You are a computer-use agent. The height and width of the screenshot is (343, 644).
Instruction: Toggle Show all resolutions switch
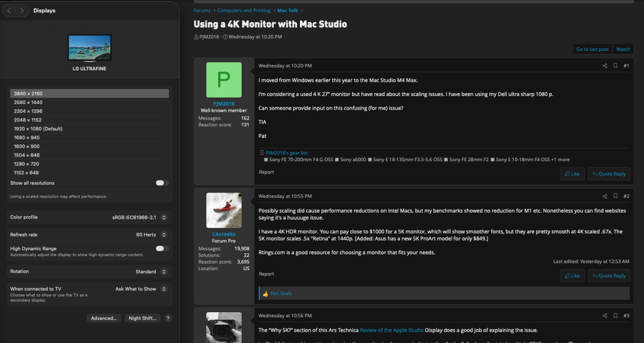pyautogui.click(x=162, y=183)
